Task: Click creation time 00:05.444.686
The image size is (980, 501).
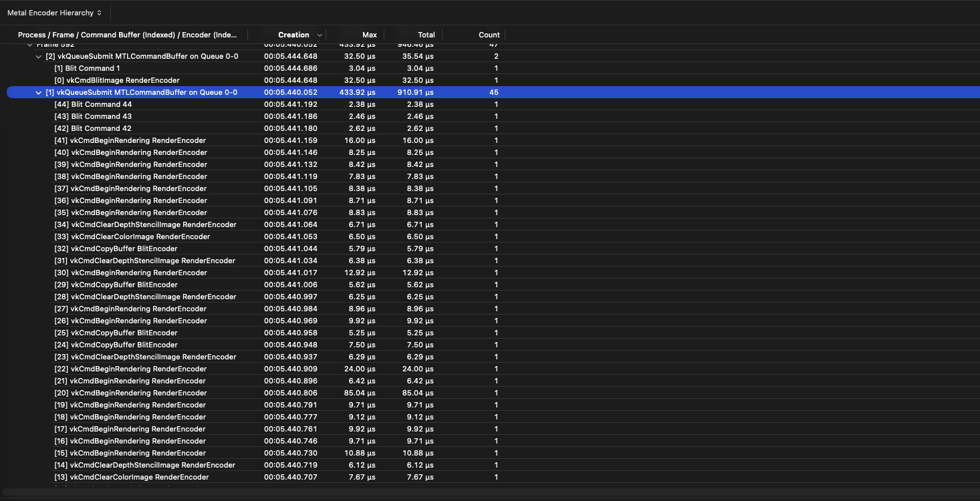Action: tap(291, 68)
